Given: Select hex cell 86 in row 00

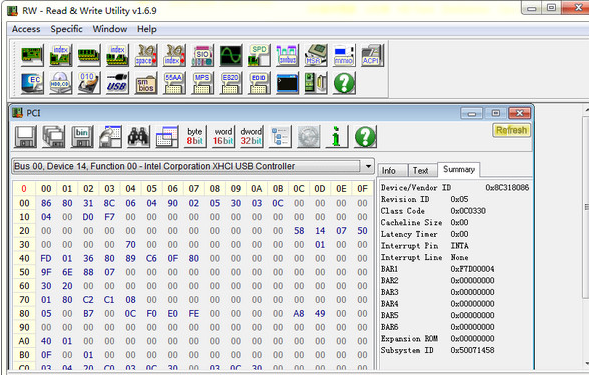Looking at the screenshot, I should [x=46, y=203].
